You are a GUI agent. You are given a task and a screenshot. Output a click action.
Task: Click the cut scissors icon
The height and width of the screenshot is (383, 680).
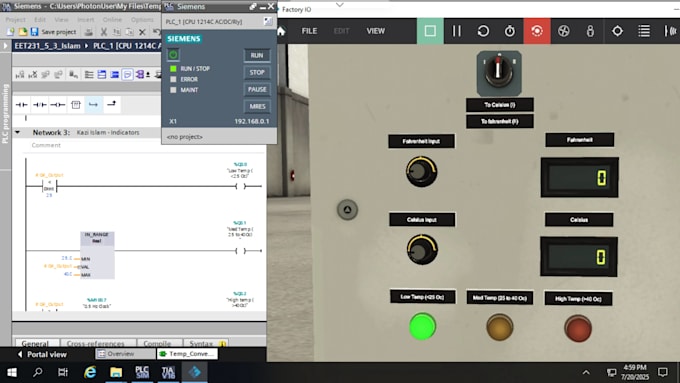click(x=104, y=32)
